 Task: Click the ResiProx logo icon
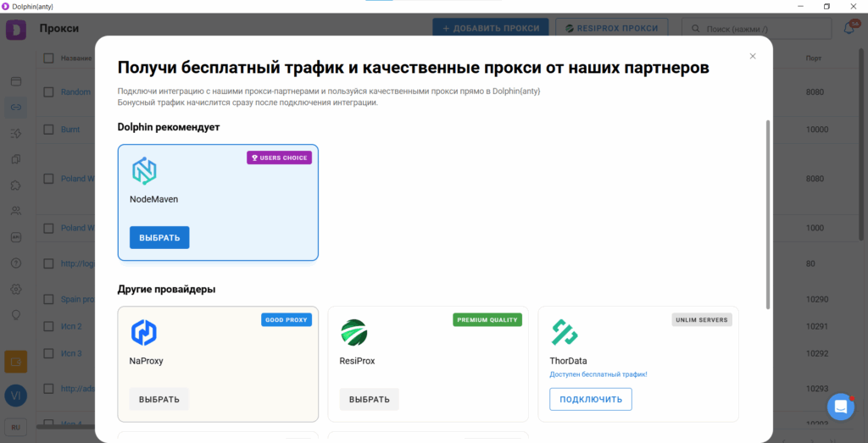tap(353, 333)
